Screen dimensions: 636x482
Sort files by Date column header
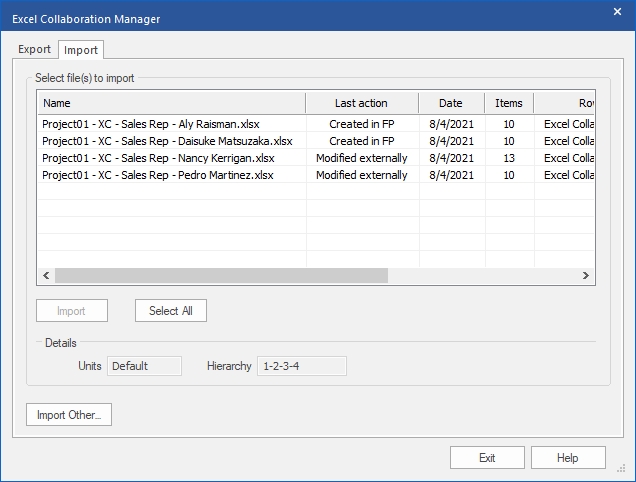(451, 103)
